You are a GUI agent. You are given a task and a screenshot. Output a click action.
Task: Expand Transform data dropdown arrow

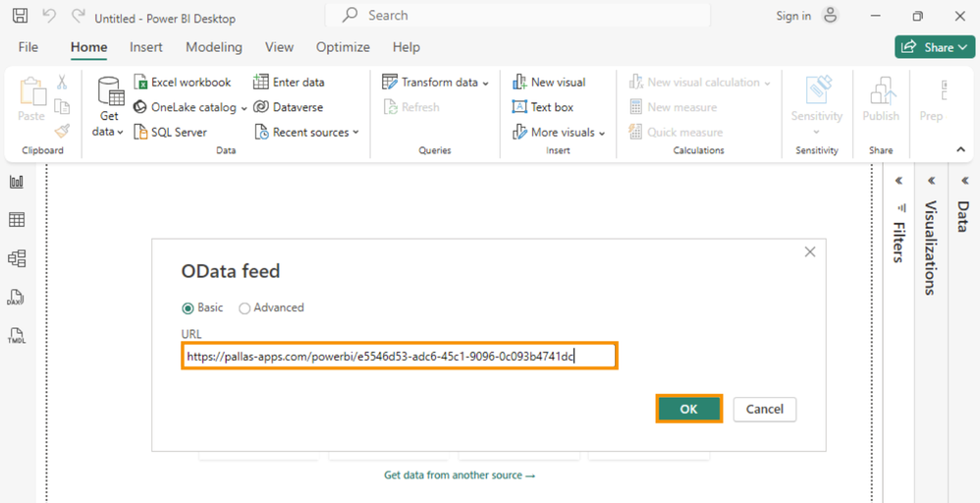[486, 83]
